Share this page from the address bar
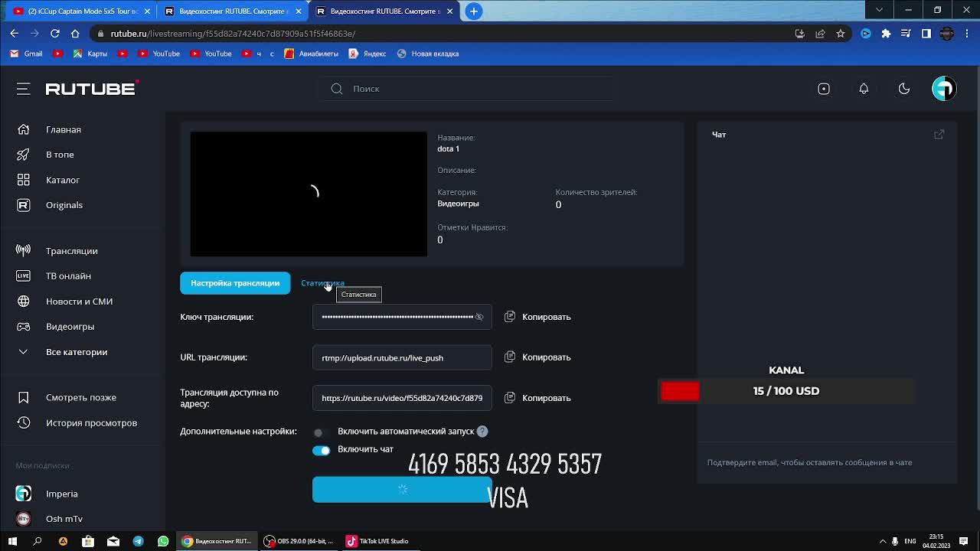This screenshot has width=980, height=551. [x=820, y=34]
